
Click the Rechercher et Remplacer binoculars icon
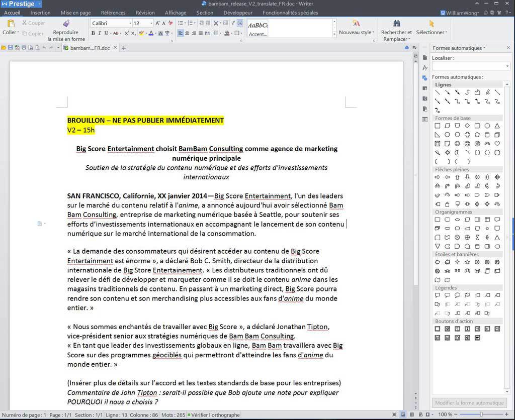pos(396,24)
